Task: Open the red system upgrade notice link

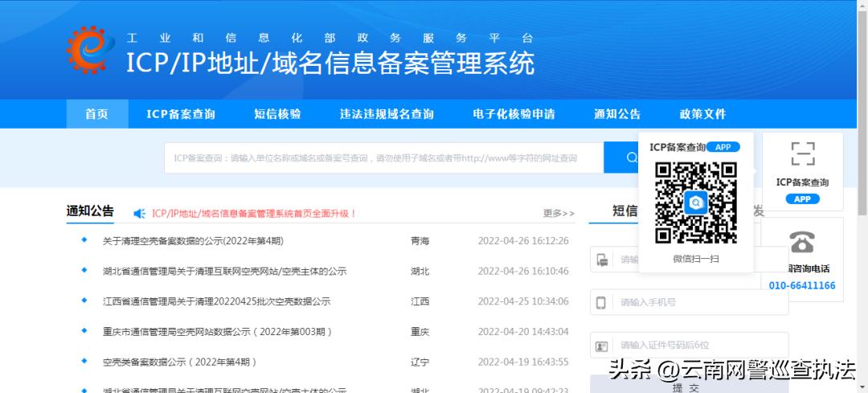Action: tap(254, 213)
